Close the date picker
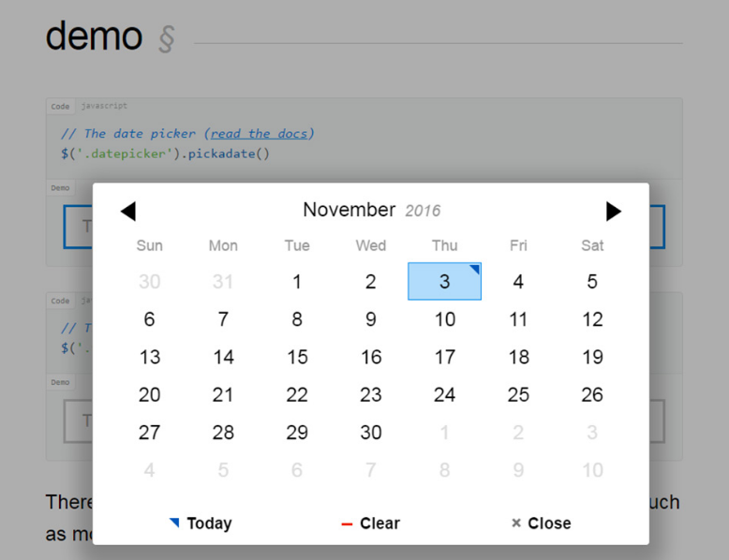729x560 pixels. coord(541,523)
